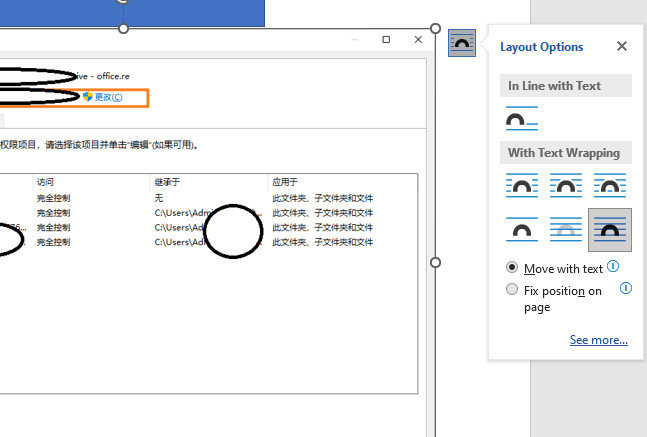This screenshot has width=647, height=437.
Task: Click the top-right corner handle of the selected image
Action: click(435, 28)
